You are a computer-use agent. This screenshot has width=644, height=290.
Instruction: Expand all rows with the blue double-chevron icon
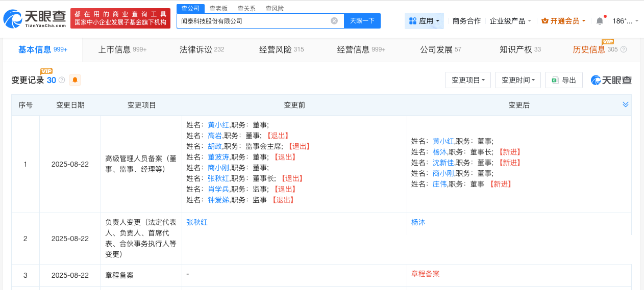[x=626, y=104]
